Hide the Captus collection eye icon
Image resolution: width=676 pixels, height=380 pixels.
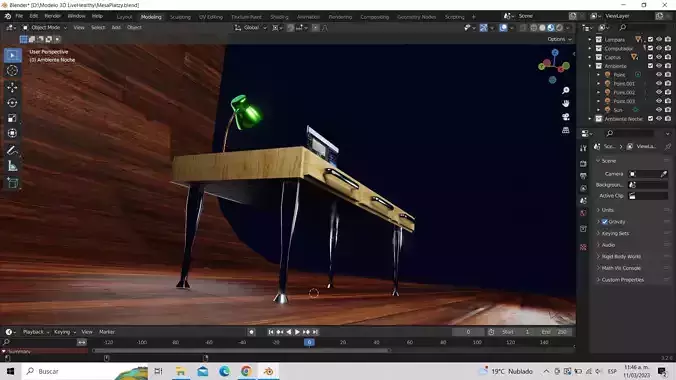click(x=659, y=57)
